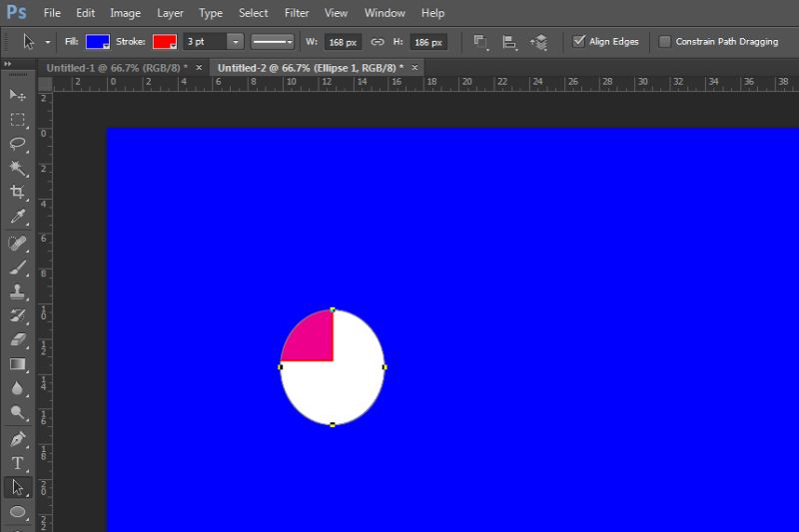Click the ellipse left anchor point

[x=281, y=367]
